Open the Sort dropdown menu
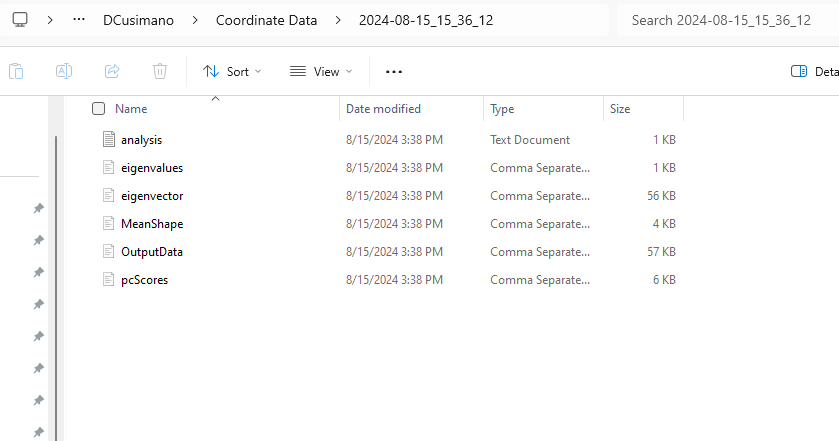The image size is (839, 441). (x=232, y=72)
